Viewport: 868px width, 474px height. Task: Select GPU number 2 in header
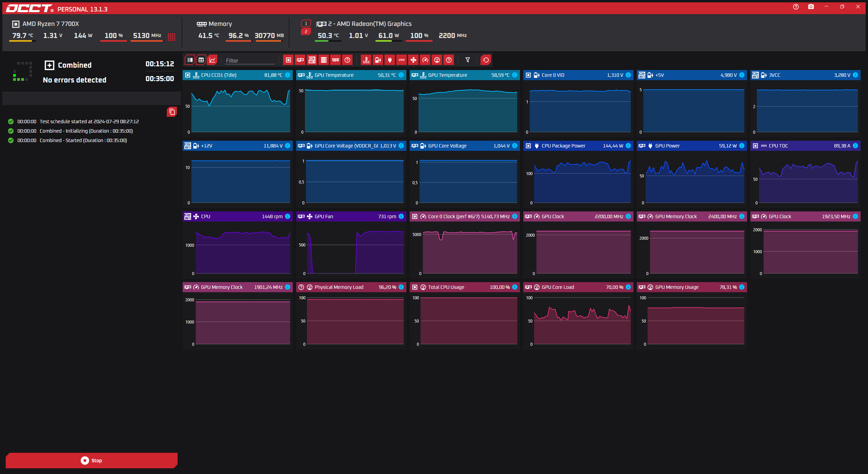tap(306, 31)
